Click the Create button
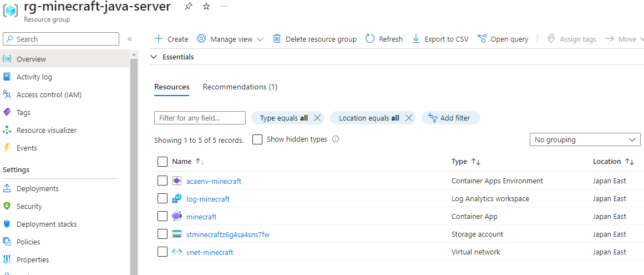 point(171,39)
